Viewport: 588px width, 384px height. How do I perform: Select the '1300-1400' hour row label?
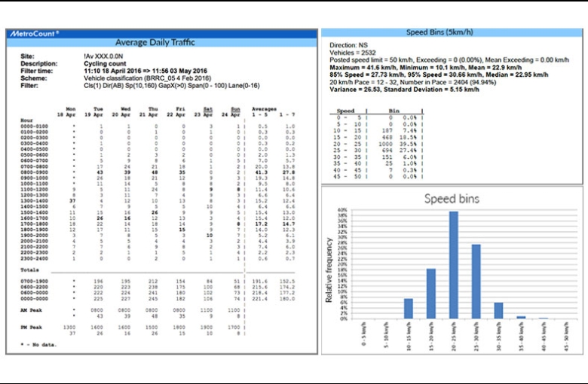[34, 201]
